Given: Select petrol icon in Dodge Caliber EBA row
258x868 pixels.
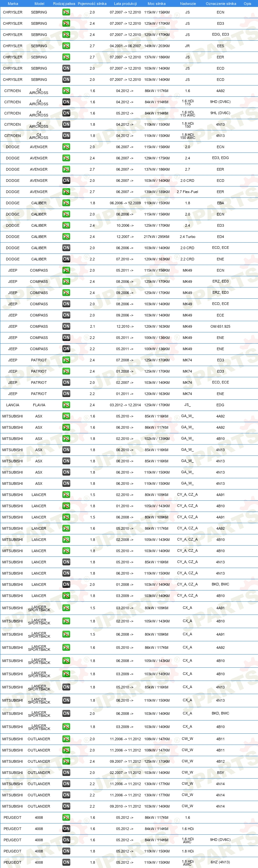Looking at the screenshot, I should (x=66, y=203).
